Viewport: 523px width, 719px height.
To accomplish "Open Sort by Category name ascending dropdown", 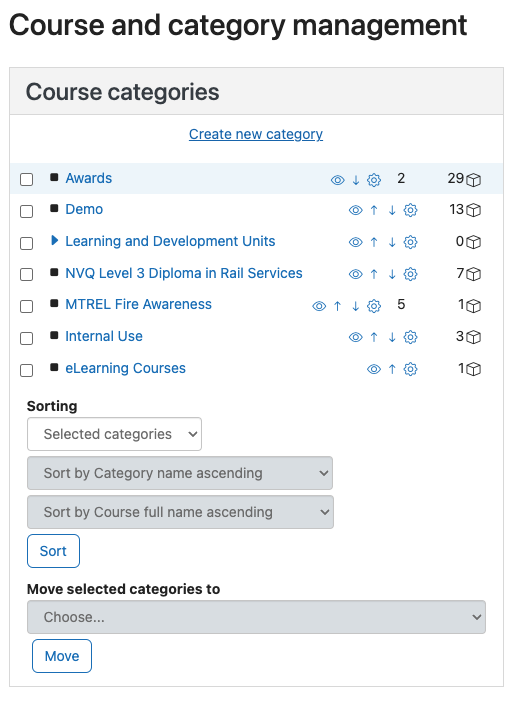I will click(180, 473).
